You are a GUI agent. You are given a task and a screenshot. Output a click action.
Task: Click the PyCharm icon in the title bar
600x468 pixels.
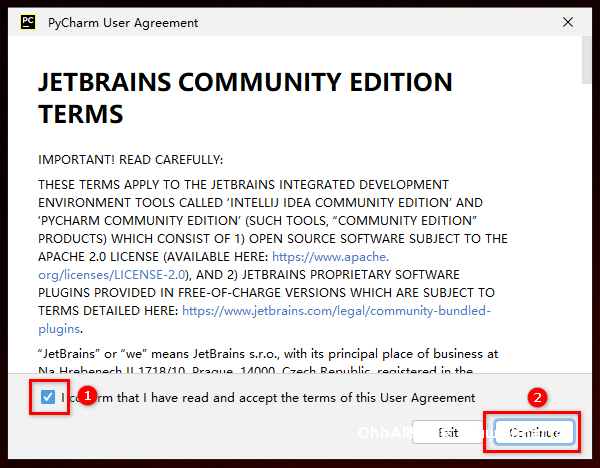(x=28, y=22)
